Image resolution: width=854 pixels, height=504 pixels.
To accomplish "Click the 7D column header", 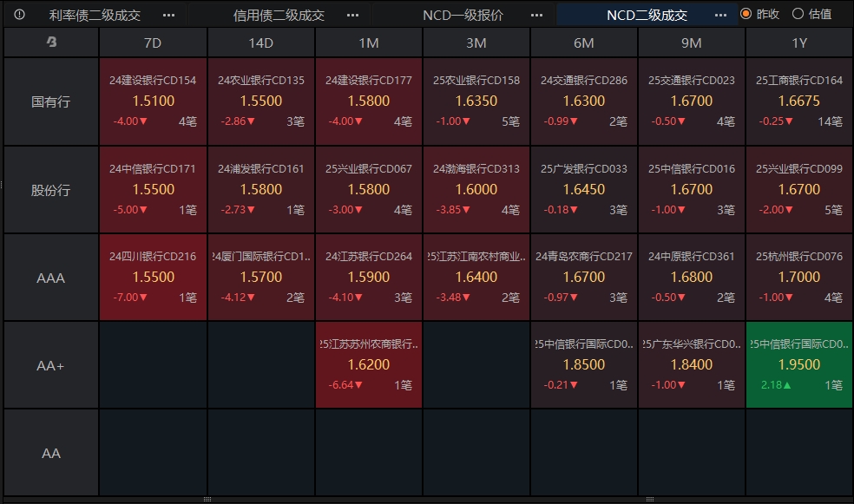I will coord(153,43).
